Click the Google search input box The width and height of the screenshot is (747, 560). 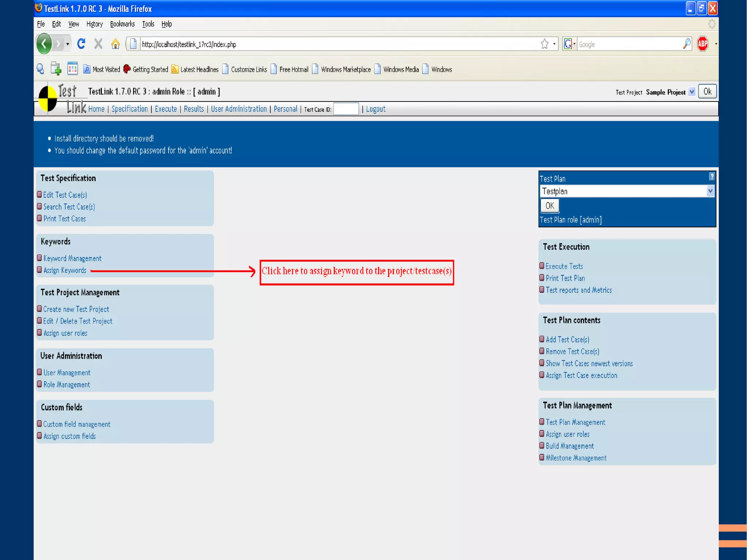coord(629,44)
